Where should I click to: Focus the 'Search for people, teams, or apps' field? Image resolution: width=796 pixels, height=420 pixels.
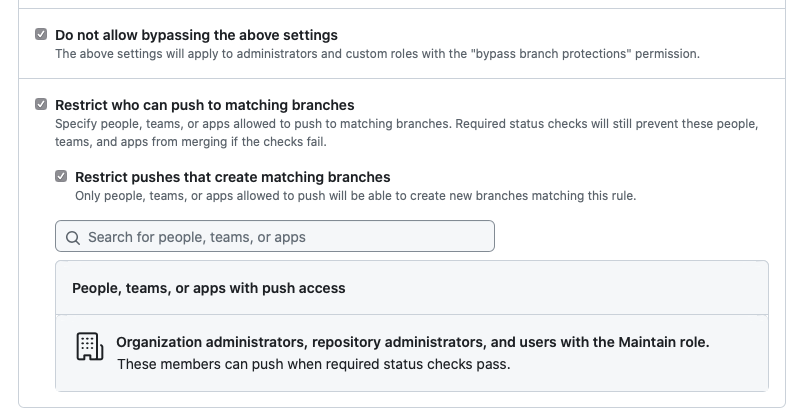pyautogui.click(x=275, y=236)
